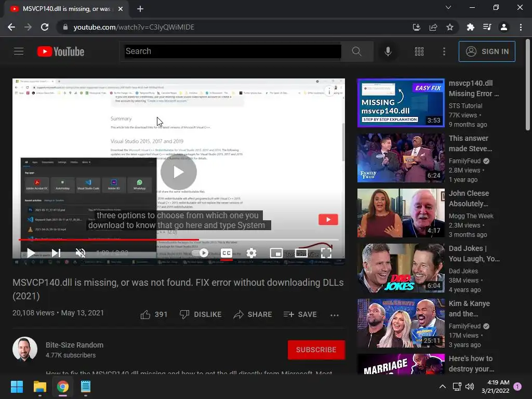Toggle closed captions CC

pyautogui.click(x=227, y=253)
